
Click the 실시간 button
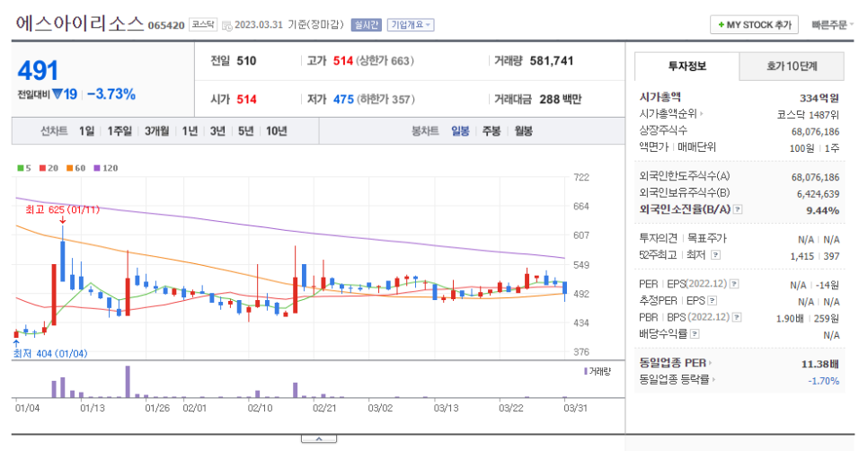tap(366, 25)
